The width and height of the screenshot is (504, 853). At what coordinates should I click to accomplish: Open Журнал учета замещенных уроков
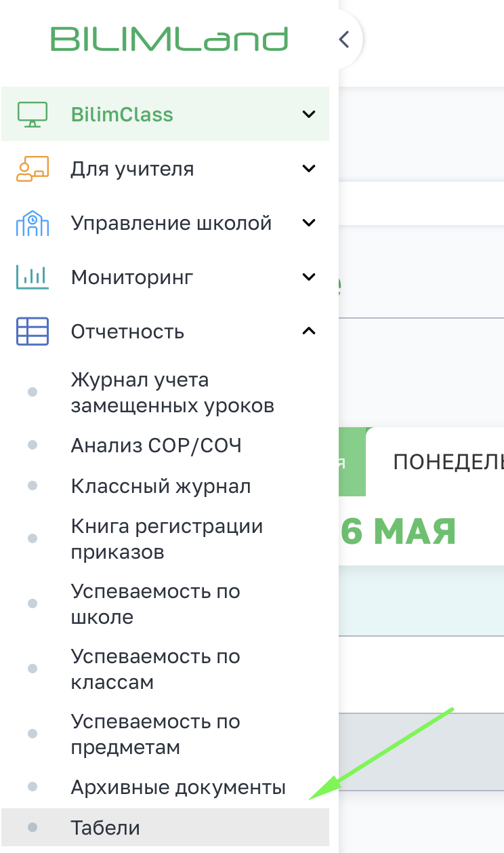(172, 393)
